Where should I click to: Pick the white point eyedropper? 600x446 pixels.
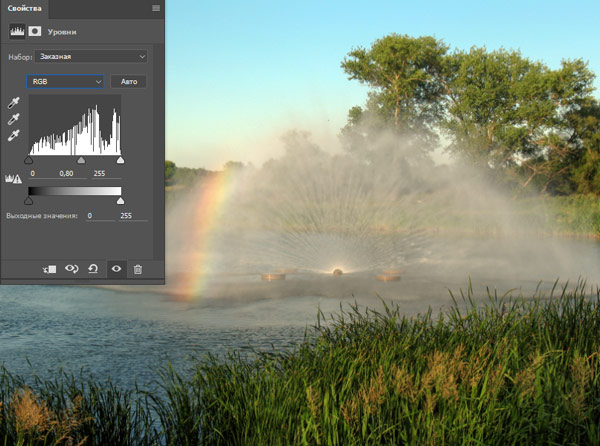[13, 135]
